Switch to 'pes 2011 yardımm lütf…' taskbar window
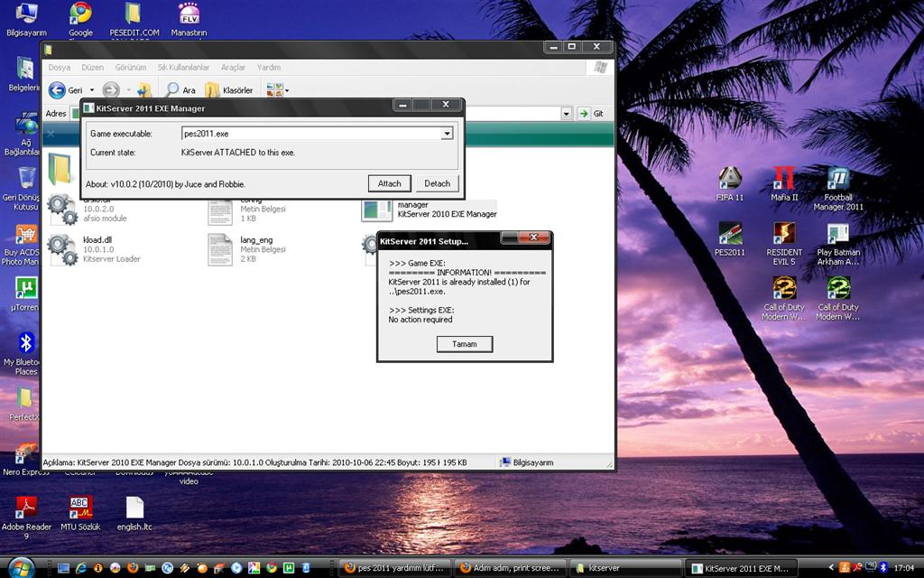The image size is (924, 578). point(395,568)
